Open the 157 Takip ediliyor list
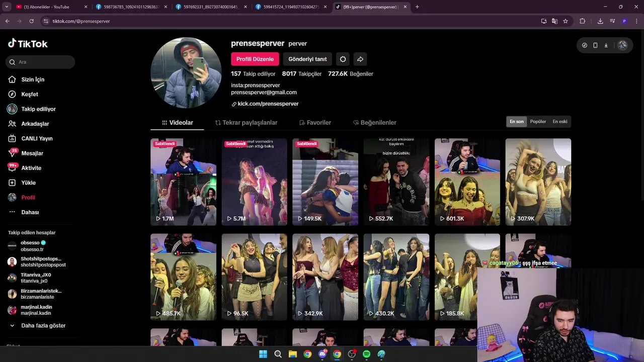The width and height of the screenshot is (644, 362). [253, 73]
